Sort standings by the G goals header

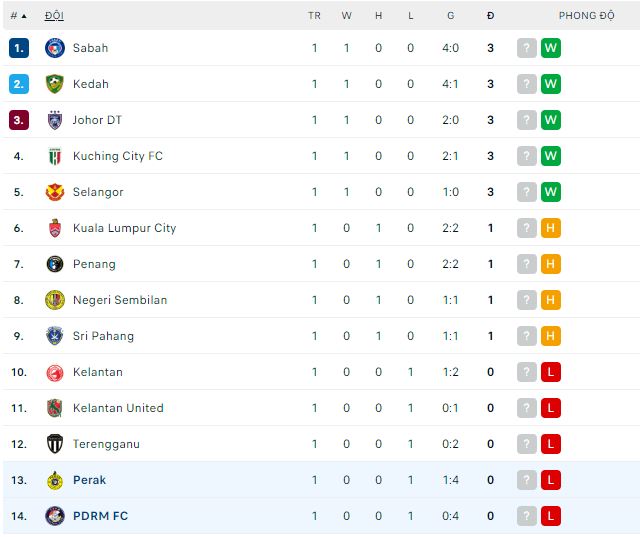click(x=451, y=16)
